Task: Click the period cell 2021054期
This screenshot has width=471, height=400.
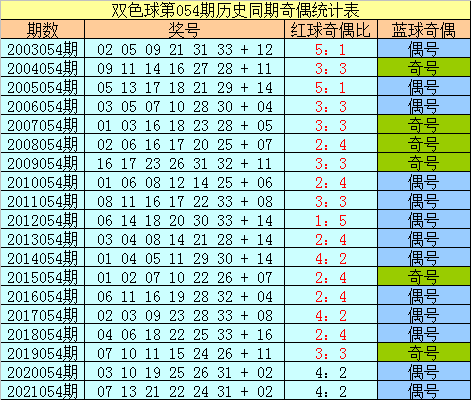Action: pyautogui.click(x=42, y=391)
